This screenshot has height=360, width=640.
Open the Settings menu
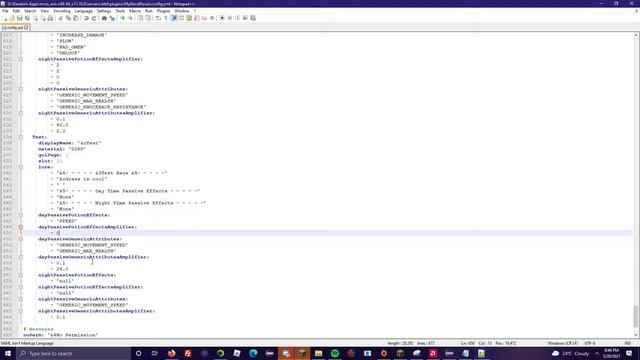104,11
